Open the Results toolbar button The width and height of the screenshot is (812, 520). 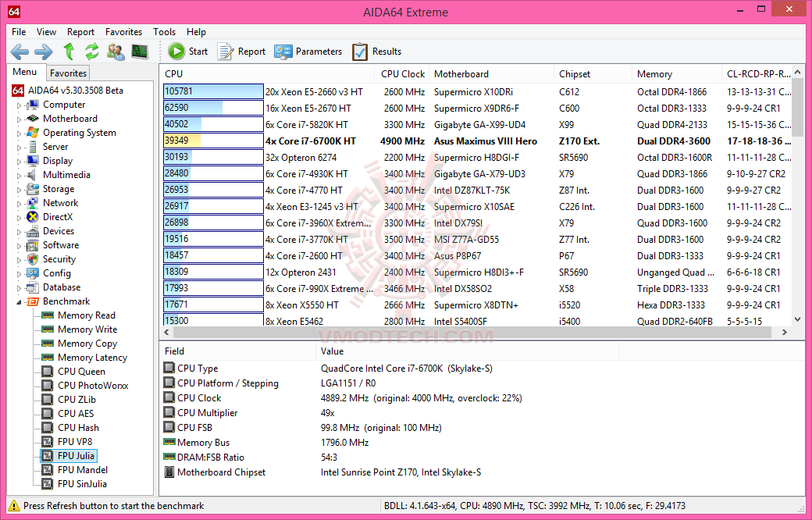point(376,52)
